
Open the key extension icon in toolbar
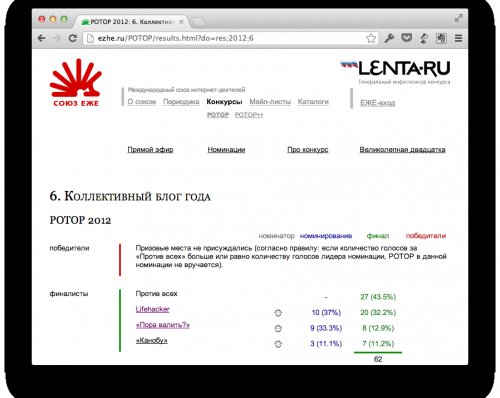(389, 38)
